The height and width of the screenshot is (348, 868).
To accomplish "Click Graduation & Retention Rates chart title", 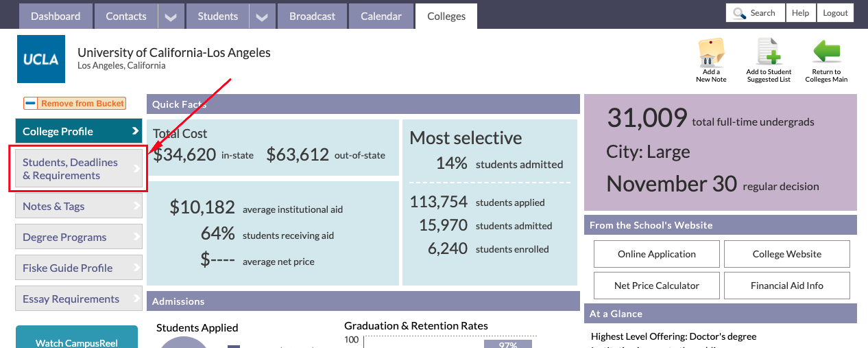I will tap(416, 325).
